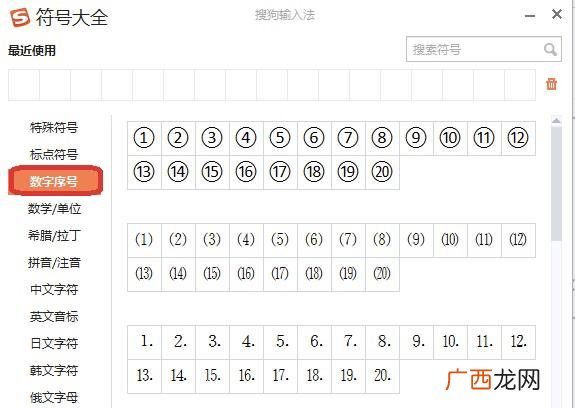Viewport: 575px width, 408px height.
Task: Insert dotted number 20.
Action: (382, 376)
